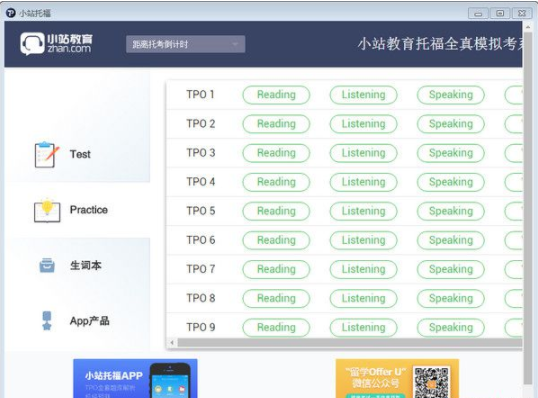Click horizontal scrollbar left arrow
This screenshot has width=538, height=398.
[x=172, y=342]
